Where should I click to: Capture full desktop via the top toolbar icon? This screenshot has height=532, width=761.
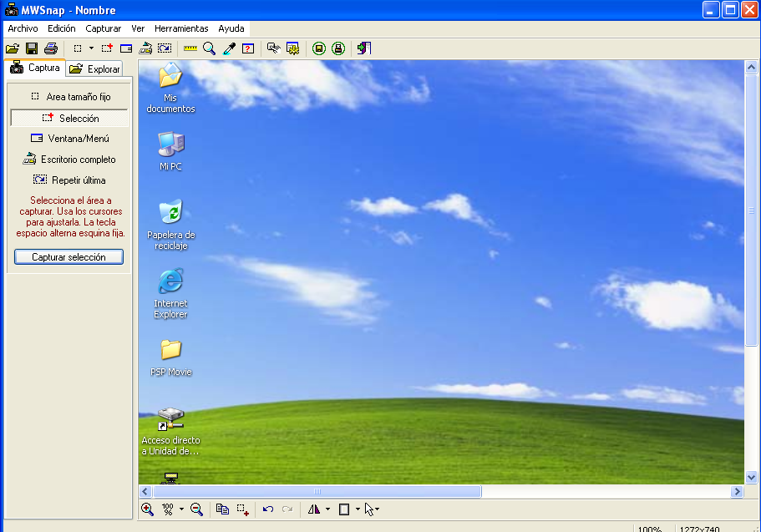click(145, 48)
